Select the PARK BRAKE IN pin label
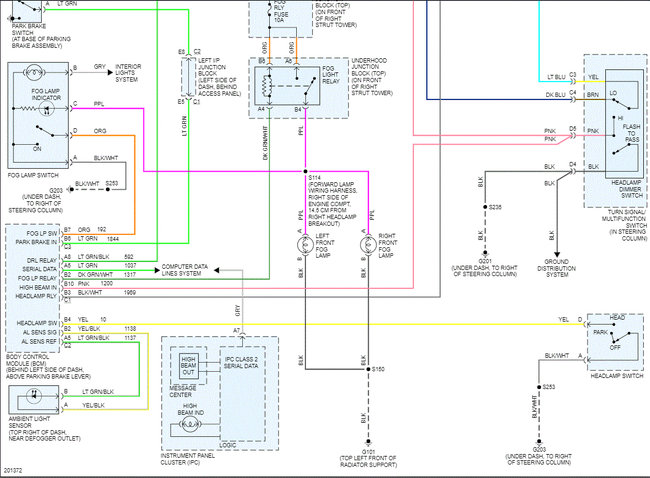This screenshot has height=478, width=650. click(x=36, y=242)
